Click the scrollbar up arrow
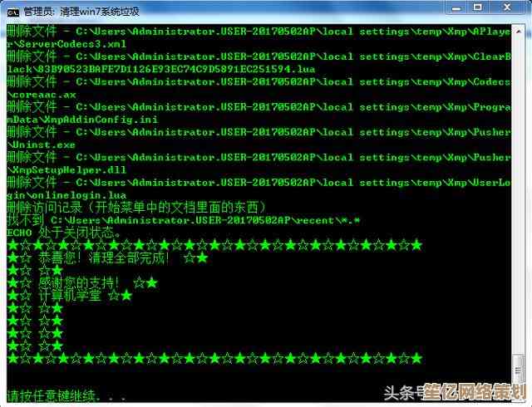Screen dimensions: 532x407 (519, 31)
